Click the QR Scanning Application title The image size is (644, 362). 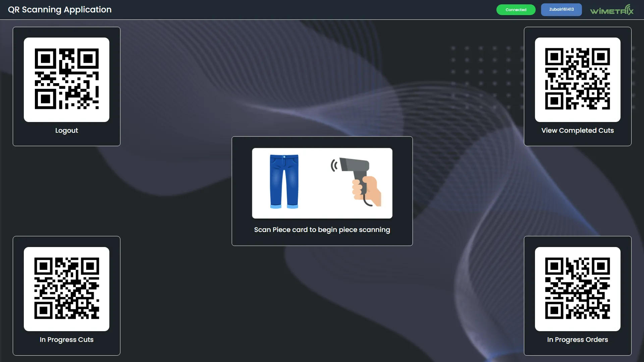[60, 10]
